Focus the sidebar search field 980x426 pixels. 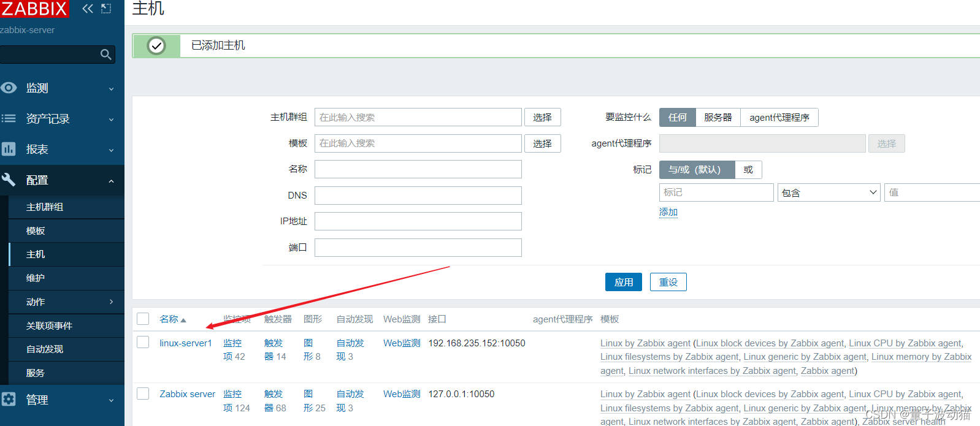point(49,55)
